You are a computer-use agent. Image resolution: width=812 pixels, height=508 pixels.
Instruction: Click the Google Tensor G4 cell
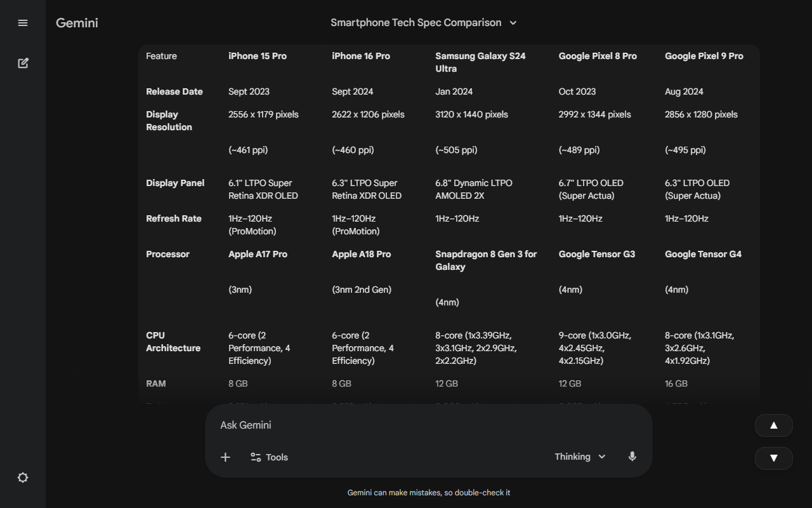[x=704, y=254]
